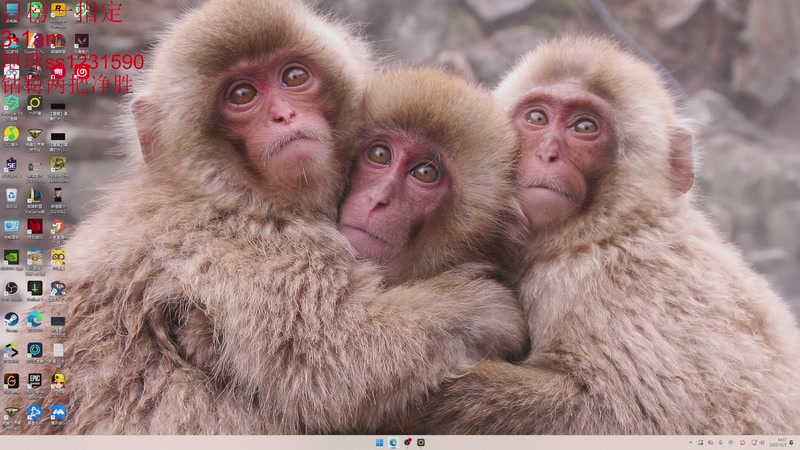Open the taskbar volume control
This screenshot has height=450, width=800.
click(762, 443)
